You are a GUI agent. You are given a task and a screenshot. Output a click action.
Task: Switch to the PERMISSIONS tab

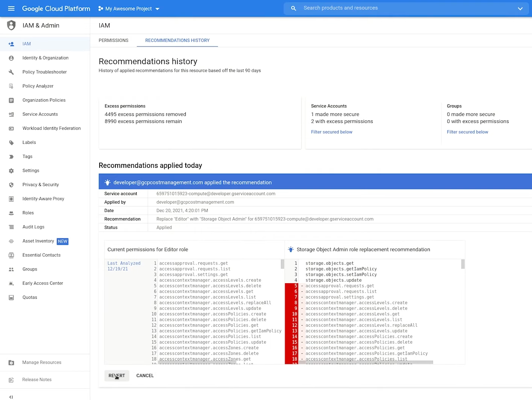point(113,40)
